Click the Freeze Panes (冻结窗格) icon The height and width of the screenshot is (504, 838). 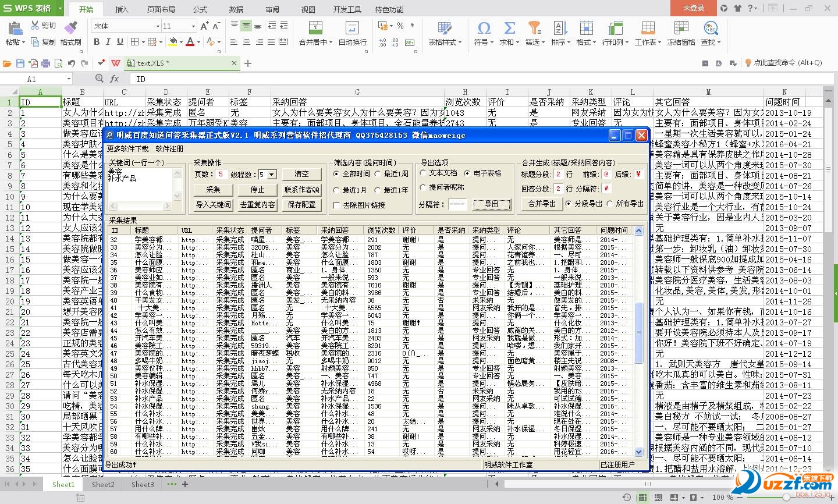coord(681,28)
